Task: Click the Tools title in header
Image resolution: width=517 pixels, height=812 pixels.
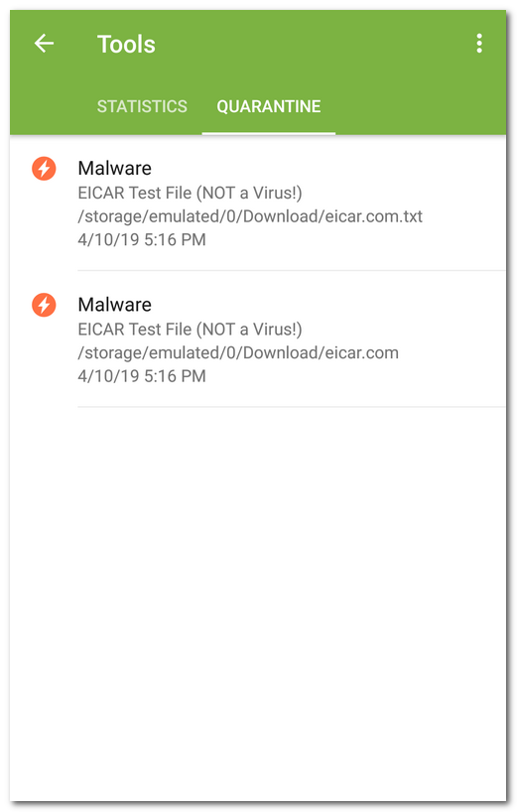Action: pyautogui.click(x=126, y=44)
